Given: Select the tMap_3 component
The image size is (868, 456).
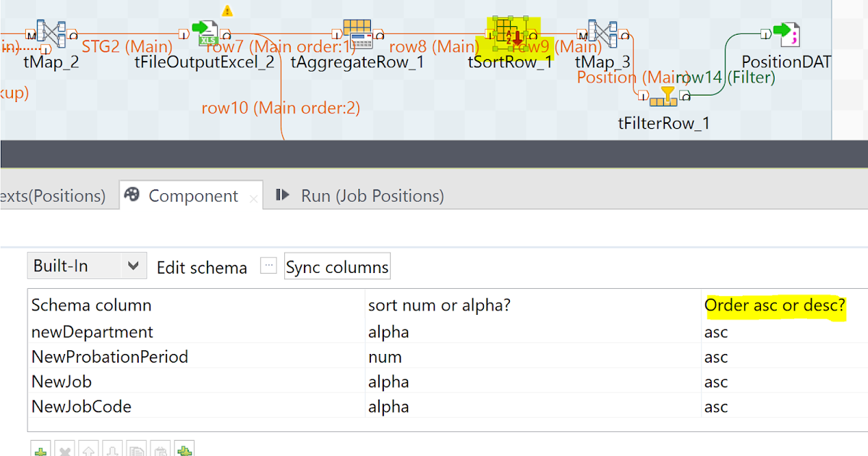Looking at the screenshot, I should pos(603,33).
